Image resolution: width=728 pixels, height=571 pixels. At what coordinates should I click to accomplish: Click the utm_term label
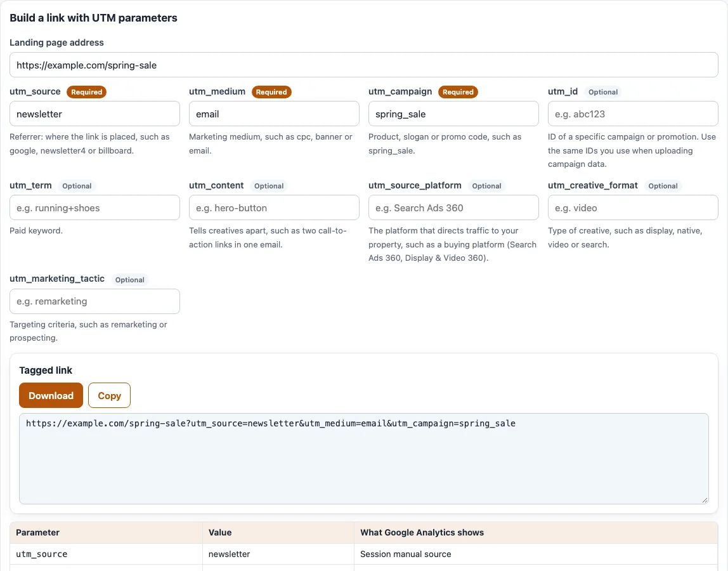pos(30,185)
